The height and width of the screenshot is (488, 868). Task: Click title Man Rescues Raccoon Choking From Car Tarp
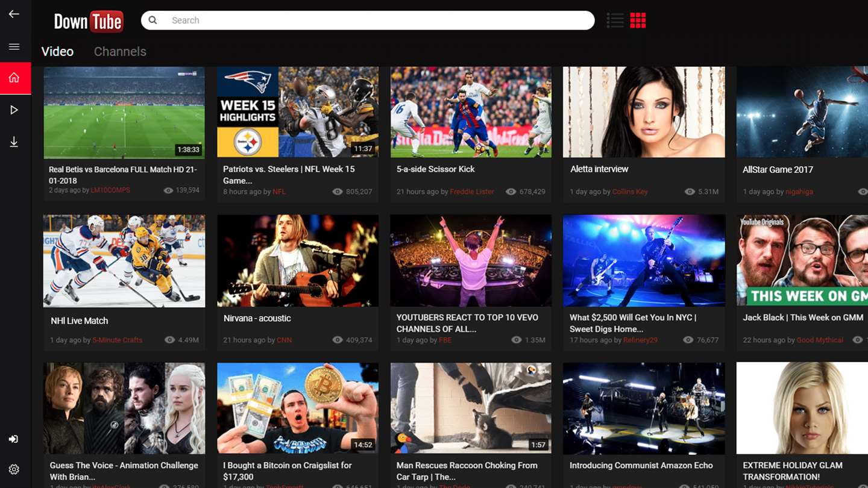467,471
